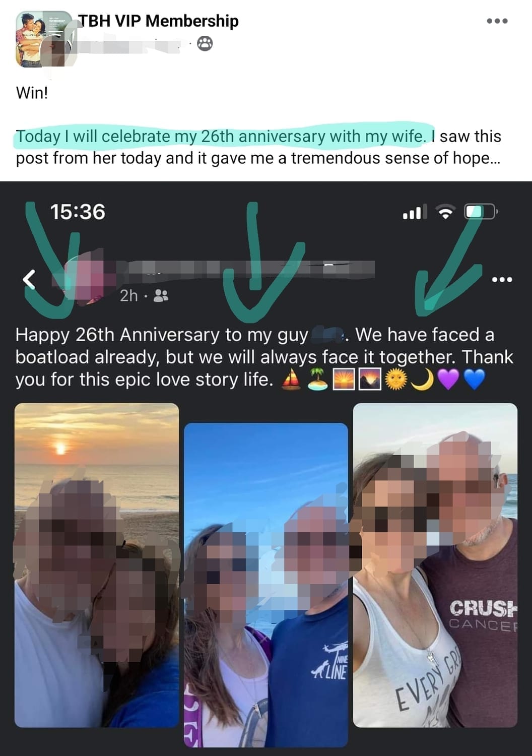Click the blurred profile picture of the wife's post
Image resolution: width=532 pixels, height=756 pixels.
86,277
